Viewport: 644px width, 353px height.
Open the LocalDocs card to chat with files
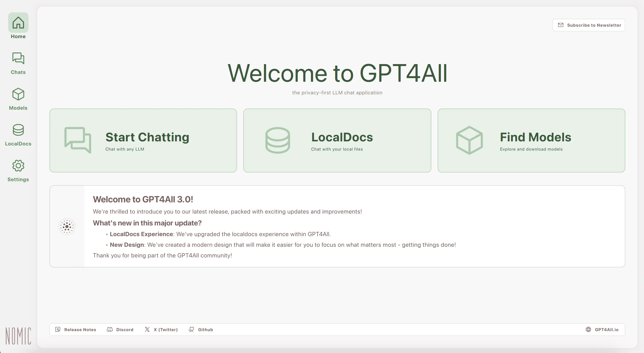point(337,140)
